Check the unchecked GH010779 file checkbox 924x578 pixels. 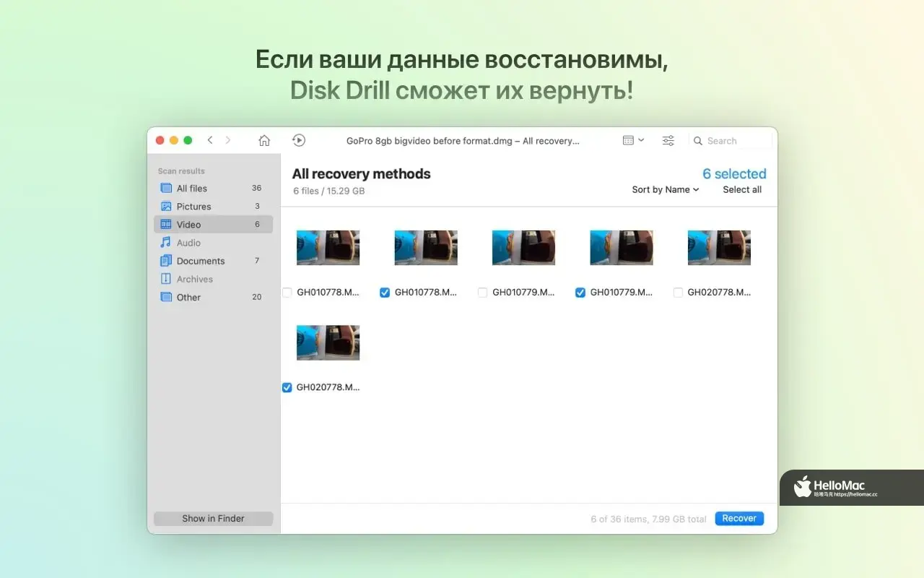click(482, 293)
